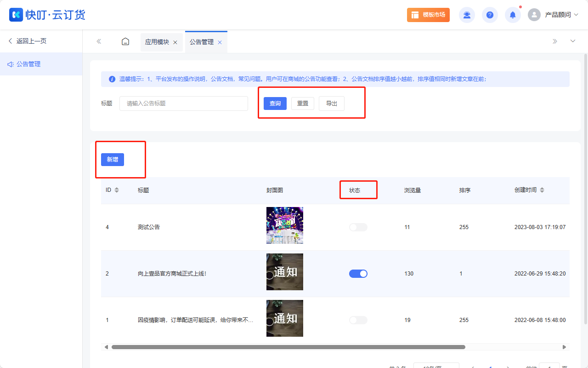Open the notification bell

pos(513,15)
